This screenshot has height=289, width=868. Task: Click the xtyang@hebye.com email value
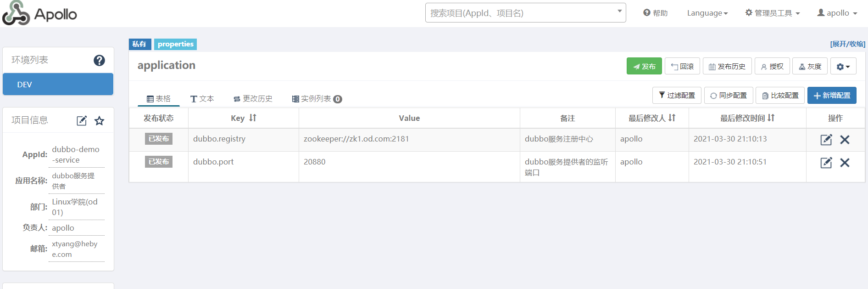click(x=75, y=249)
